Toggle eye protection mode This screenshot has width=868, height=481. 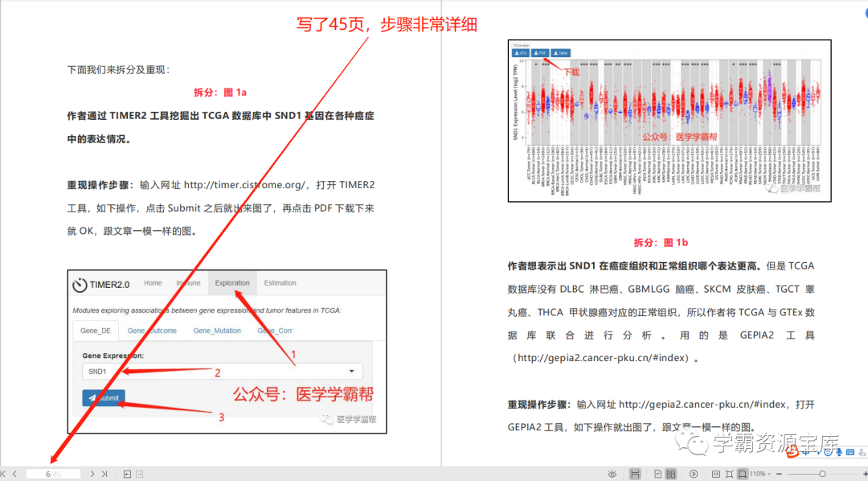(612, 474)
